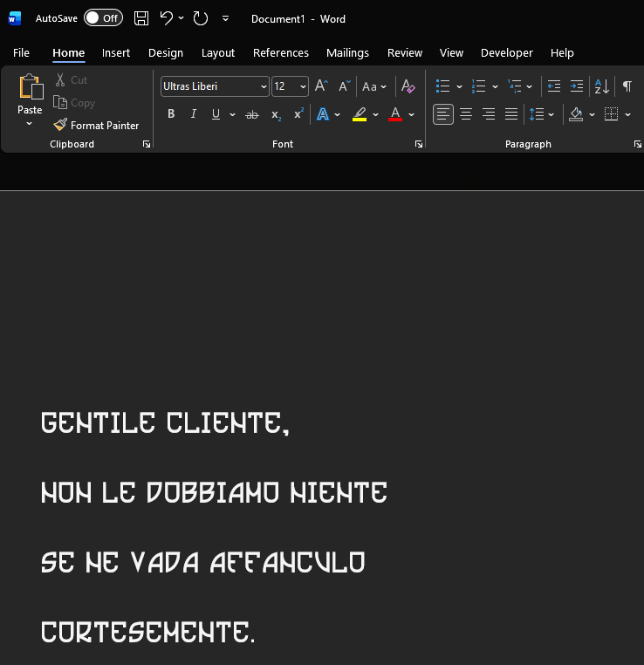Switch to the Insert tab
This screenshot has width=644, height=665.
(x=116, y=52)
